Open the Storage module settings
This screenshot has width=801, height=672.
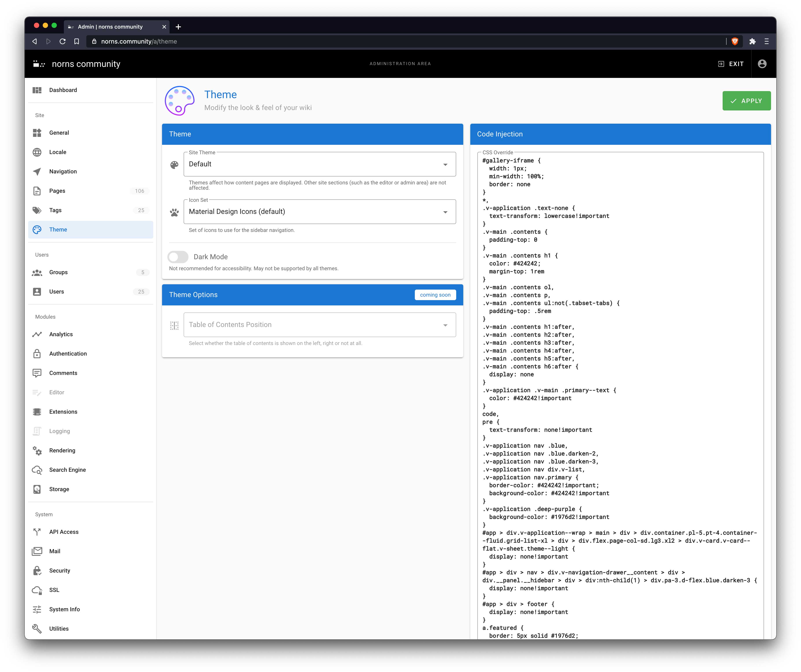point(91,489)
